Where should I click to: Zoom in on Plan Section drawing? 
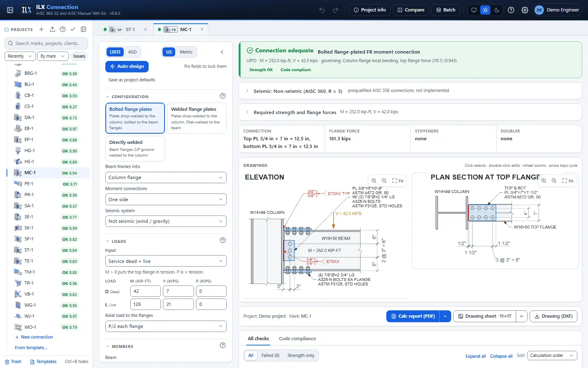(x=544, y=181)
